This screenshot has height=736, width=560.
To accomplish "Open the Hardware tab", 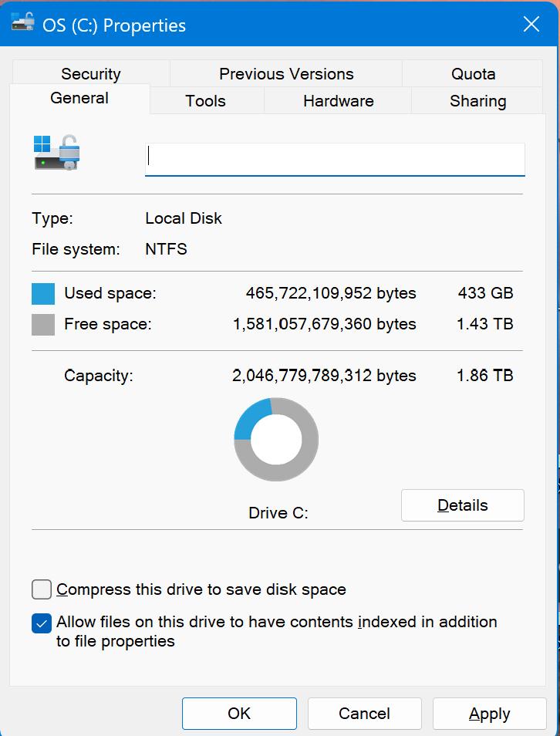I will 338,101.
